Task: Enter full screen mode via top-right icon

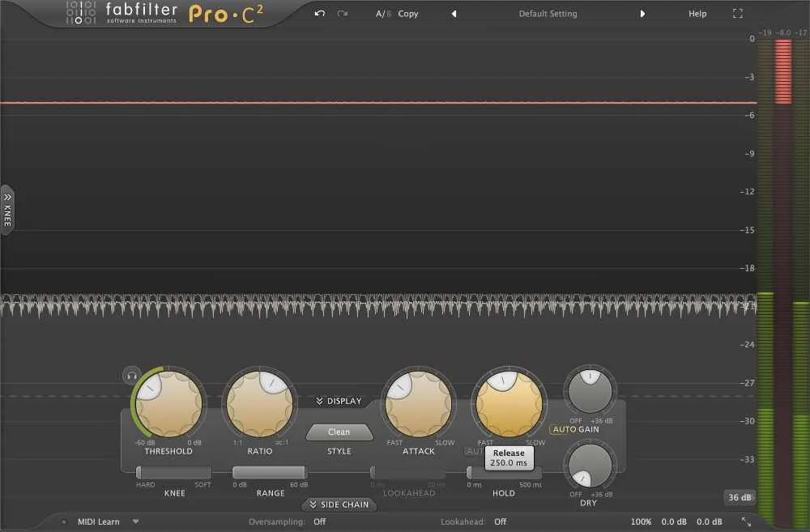Action: (x=738, y=14)
